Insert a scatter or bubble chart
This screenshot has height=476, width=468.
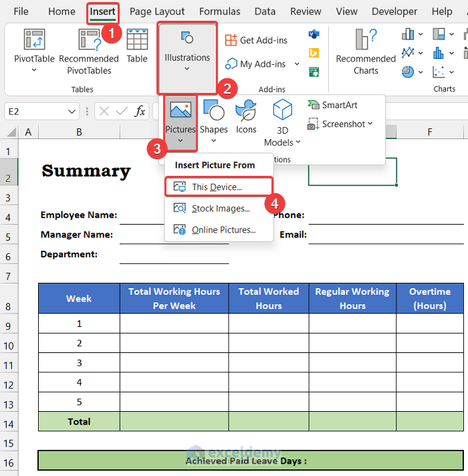click(x=439, y=72)
